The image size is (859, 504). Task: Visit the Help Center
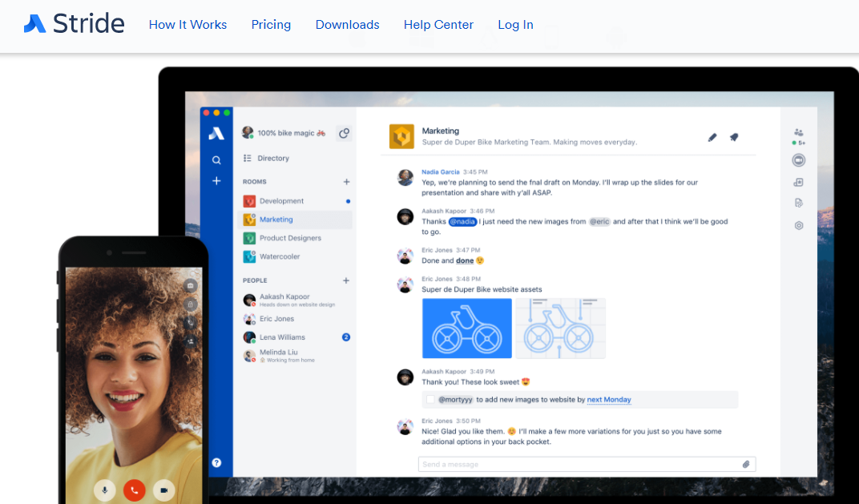tap(438, 25)
